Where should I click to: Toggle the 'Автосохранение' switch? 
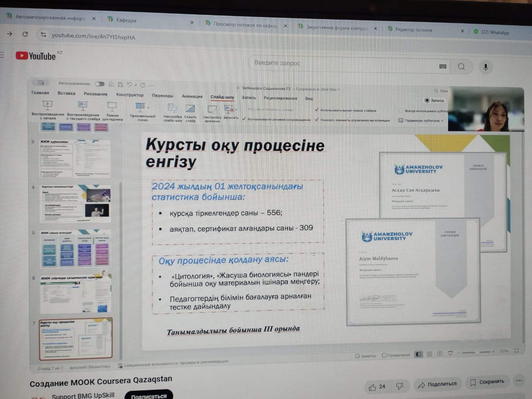pos(99,84)
